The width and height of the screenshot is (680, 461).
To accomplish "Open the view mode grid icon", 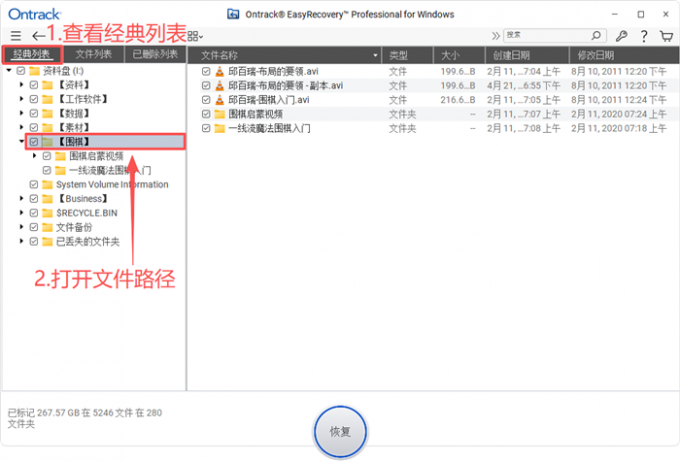I will click(x=195, y=36).
